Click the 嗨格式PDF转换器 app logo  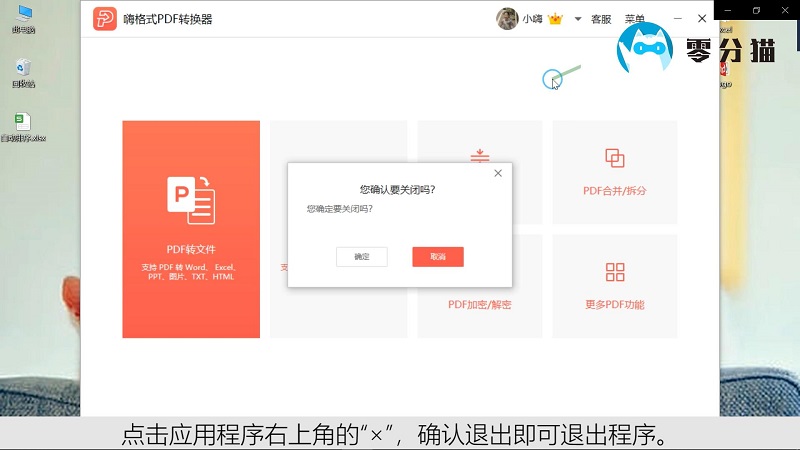pos(105,19)
